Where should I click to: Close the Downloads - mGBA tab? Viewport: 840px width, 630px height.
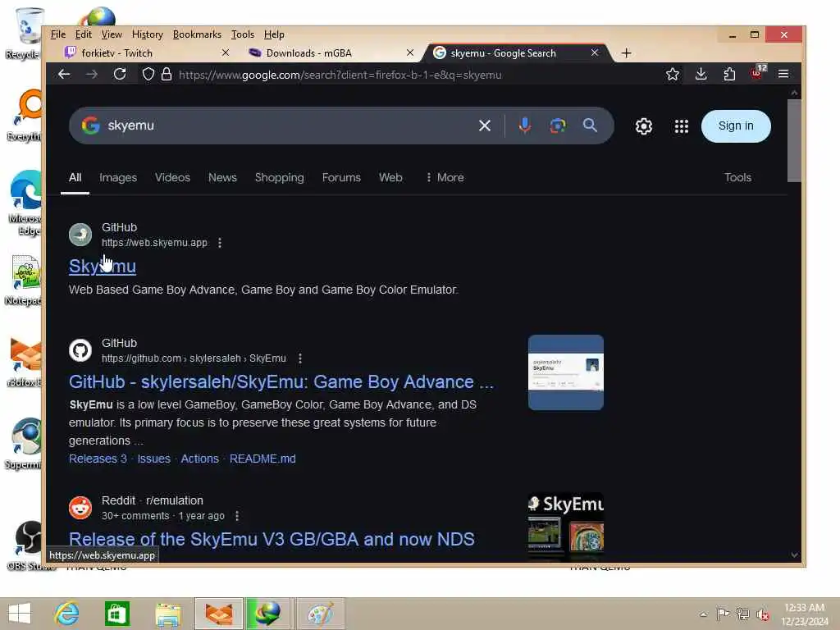click(x=410, y=52)
